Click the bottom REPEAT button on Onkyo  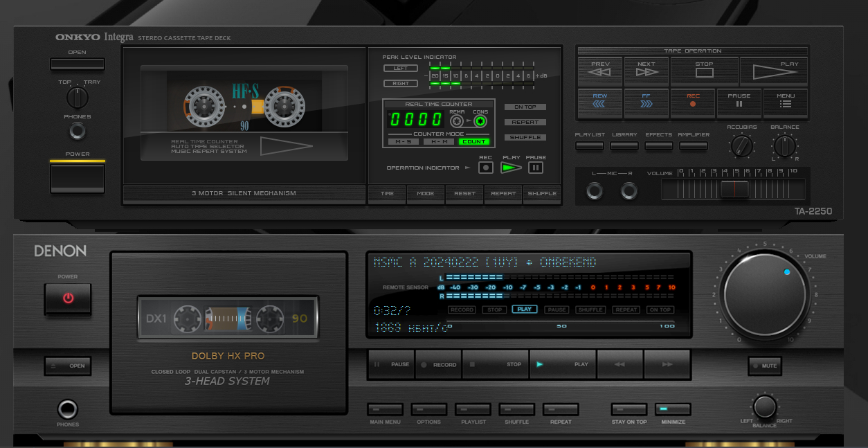tap(503, 194)
